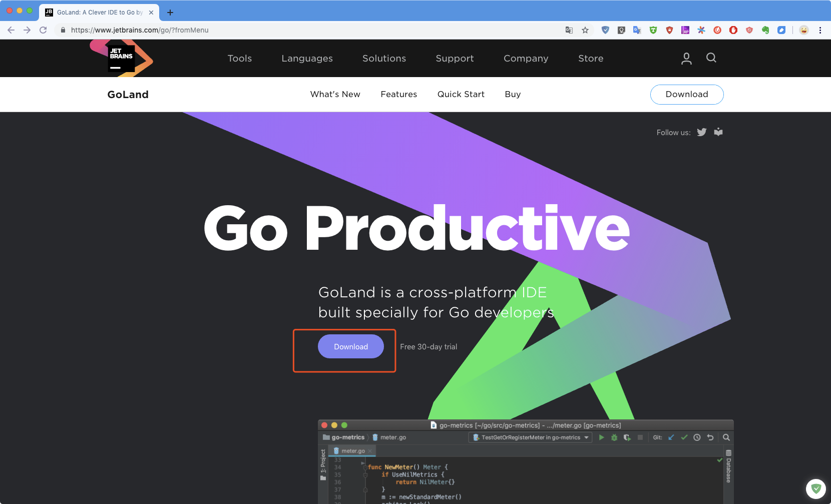The width and height of the screenshot is (831, 504).
Task: Open the Quick Start page
Action: (x=461, y=94)
